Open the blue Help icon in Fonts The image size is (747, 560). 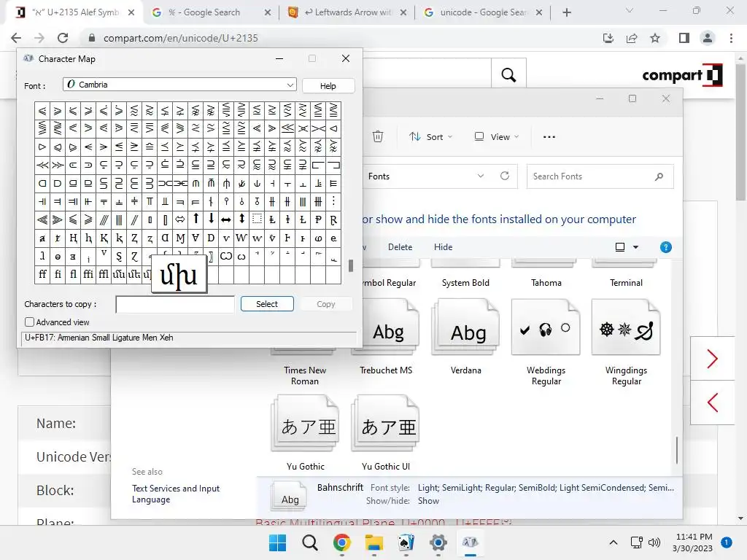pyautogui.click(x=665, y=247)
